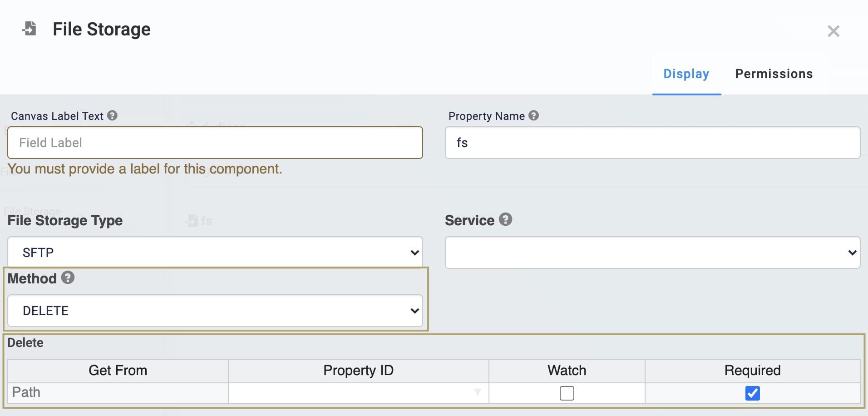Show the Method help question icon
This screenshot has height=416, width=868.
68,277
